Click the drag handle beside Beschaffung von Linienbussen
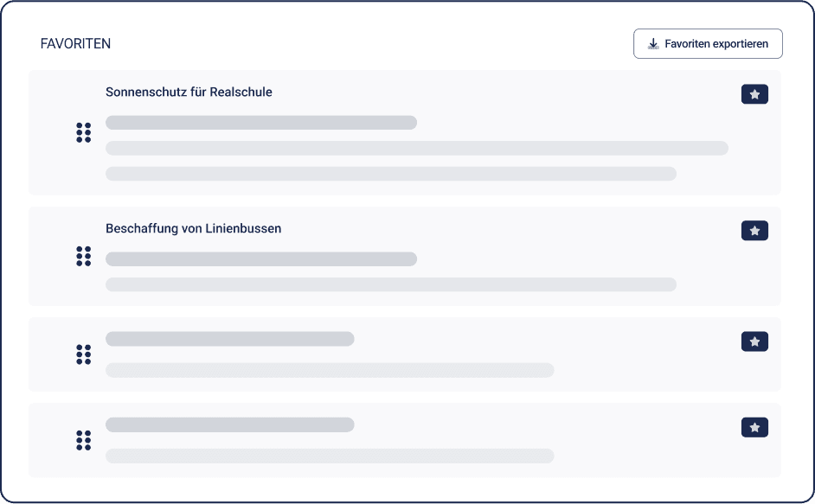 coord(83,256)
